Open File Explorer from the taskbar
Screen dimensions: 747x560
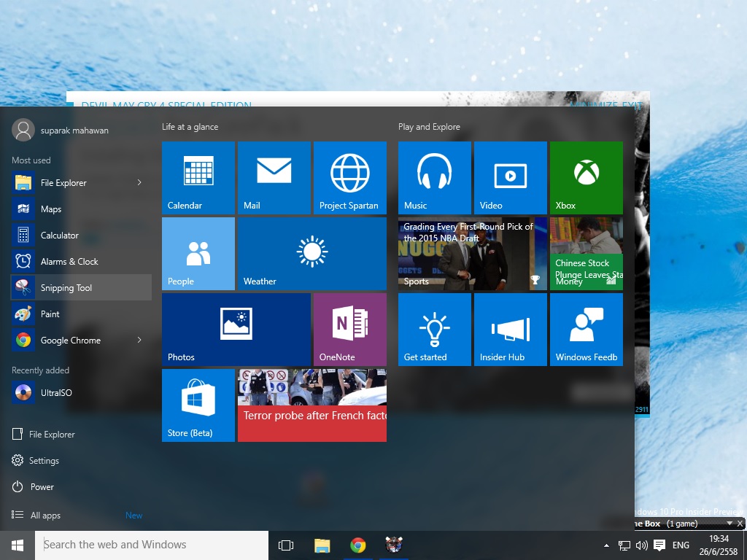[322, 545]
